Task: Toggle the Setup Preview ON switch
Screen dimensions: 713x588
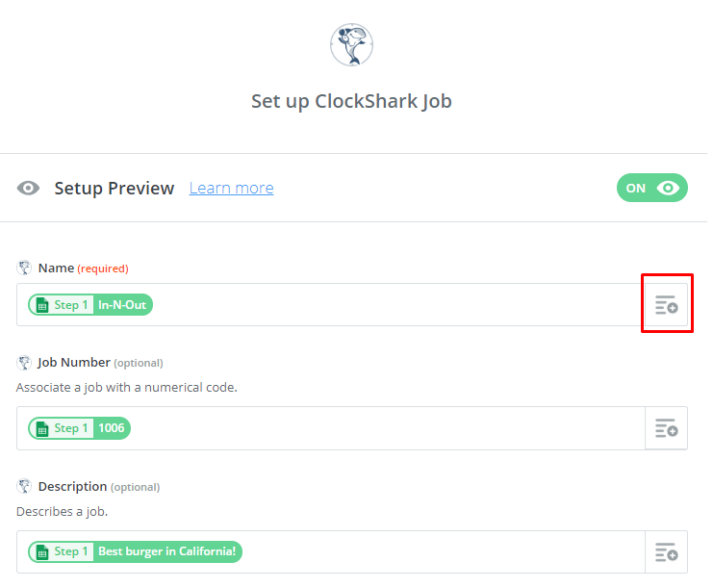Action: click(x=652, y=188)
